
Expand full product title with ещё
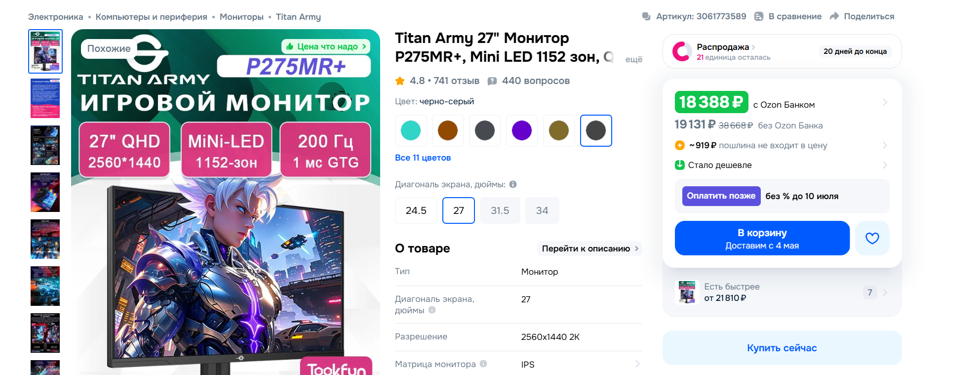(x=634, y=59)
